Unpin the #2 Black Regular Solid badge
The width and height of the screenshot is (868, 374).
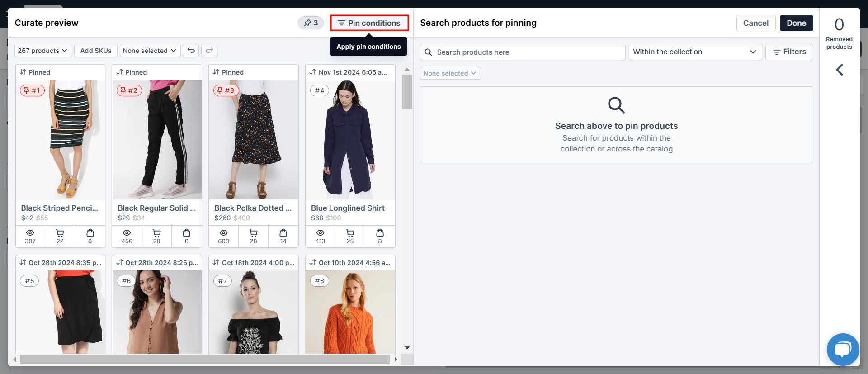pyautogui.click(x=129, y=90)
